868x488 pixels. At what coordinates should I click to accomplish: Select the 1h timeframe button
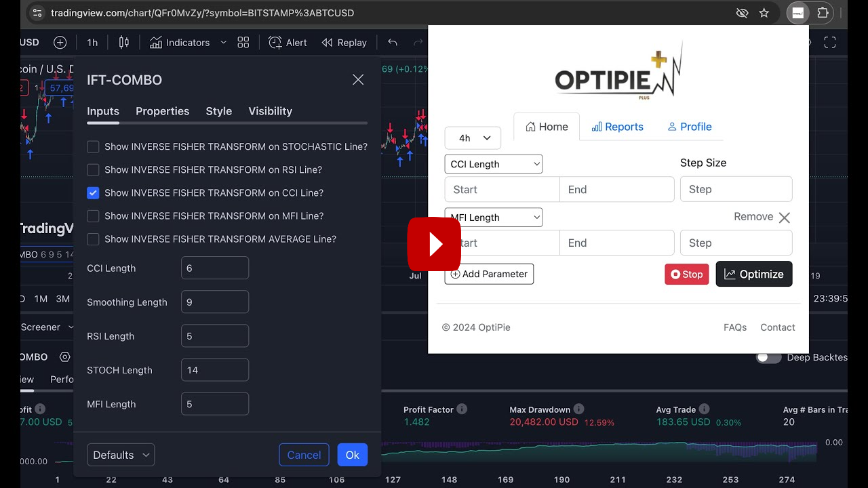point(92,42)
